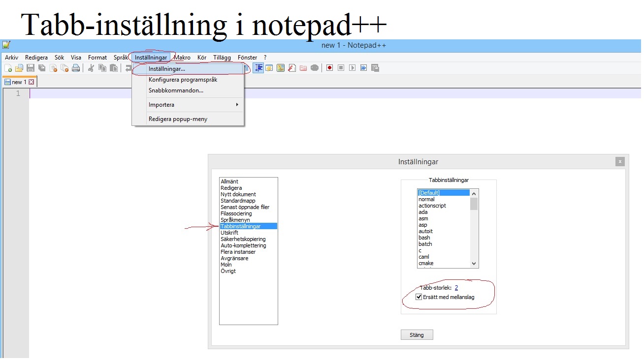Click the Cut scissors icon
644x360 pixels.
(91, 68)
